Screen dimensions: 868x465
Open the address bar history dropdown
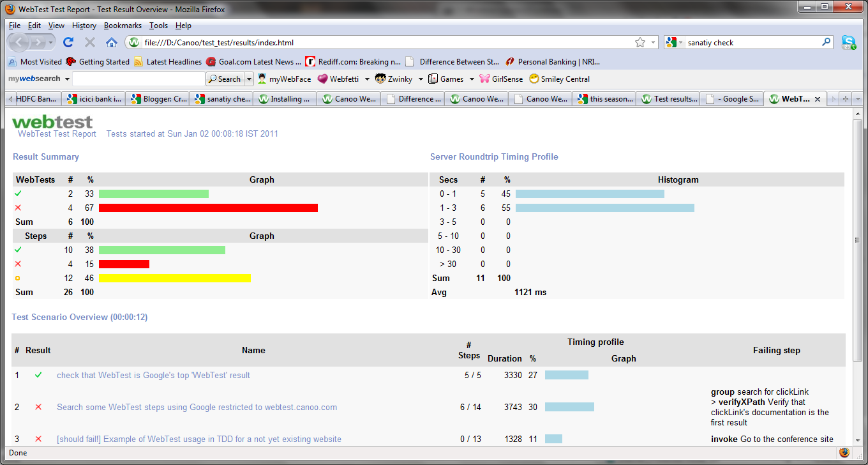click(x=653, y=42)
